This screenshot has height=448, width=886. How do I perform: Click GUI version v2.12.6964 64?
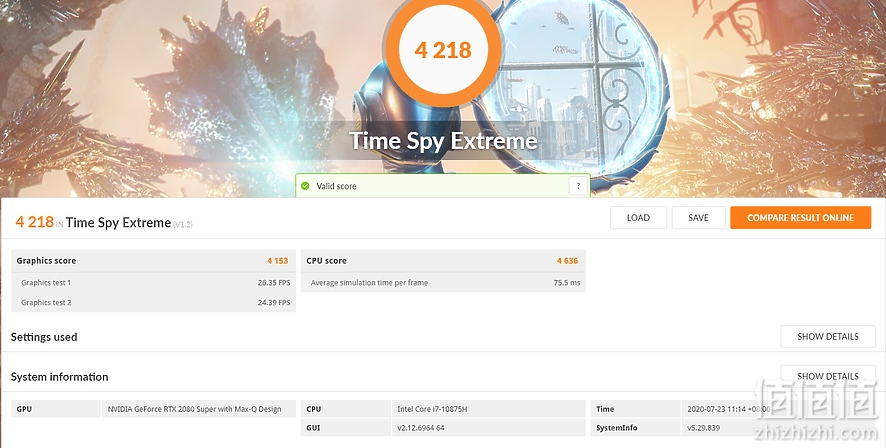coord(420,428)
